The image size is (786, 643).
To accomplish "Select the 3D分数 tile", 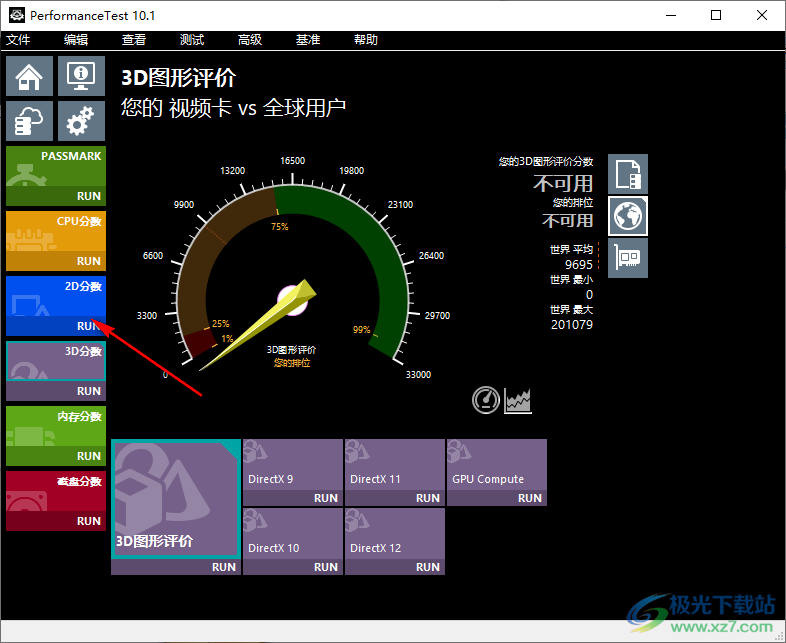I will click(x=56, y=361).
